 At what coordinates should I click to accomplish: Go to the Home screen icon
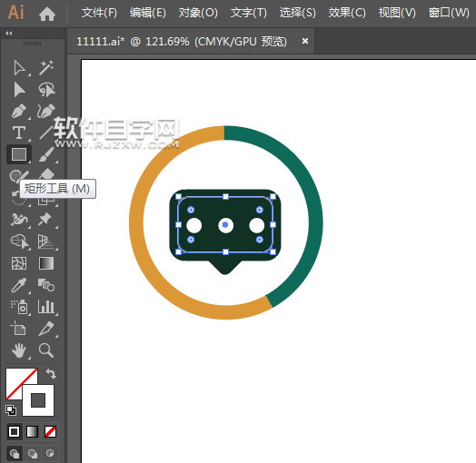[47, 14]
